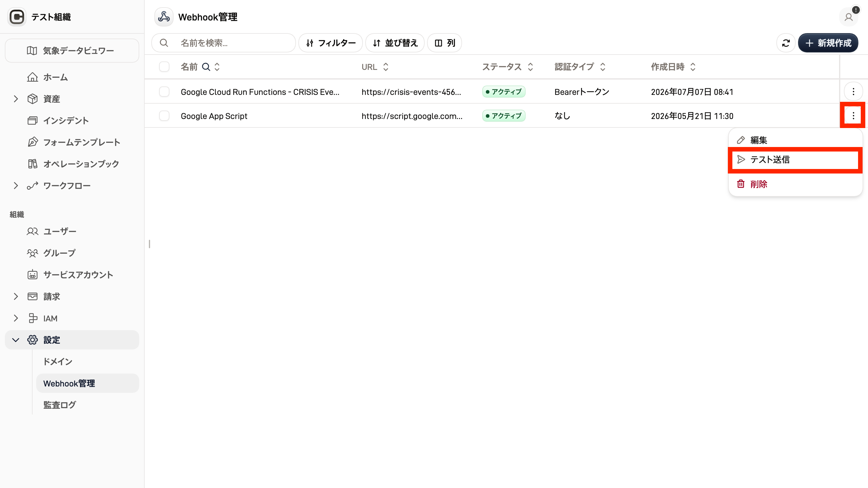Open the three-dot menu for the Google Cloud Run row
Viewport: 868px width, 488px height.
click(x=853, y=92)
